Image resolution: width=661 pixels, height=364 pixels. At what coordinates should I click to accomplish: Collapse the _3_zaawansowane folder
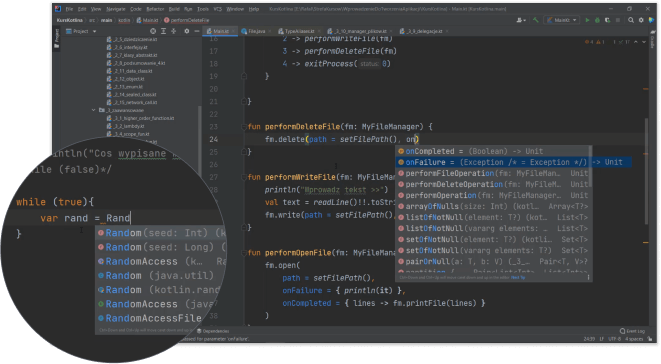coord(94,110)
